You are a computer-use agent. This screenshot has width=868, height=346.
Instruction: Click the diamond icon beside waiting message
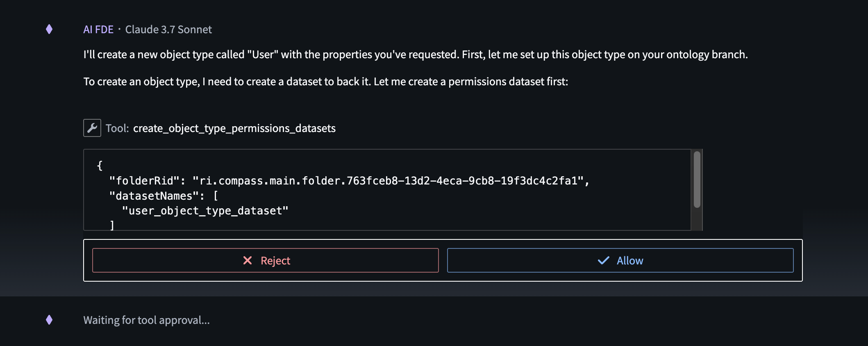49,320
